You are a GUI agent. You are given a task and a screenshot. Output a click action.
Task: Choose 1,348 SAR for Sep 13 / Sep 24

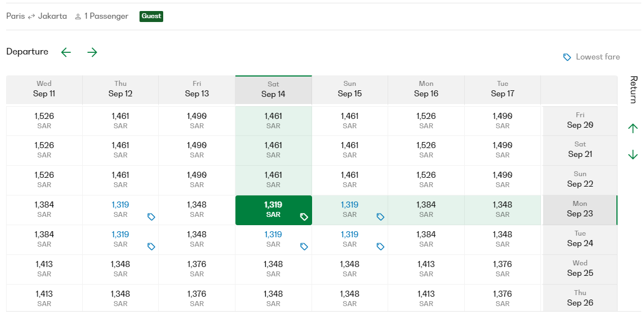(x=197, y=239)
